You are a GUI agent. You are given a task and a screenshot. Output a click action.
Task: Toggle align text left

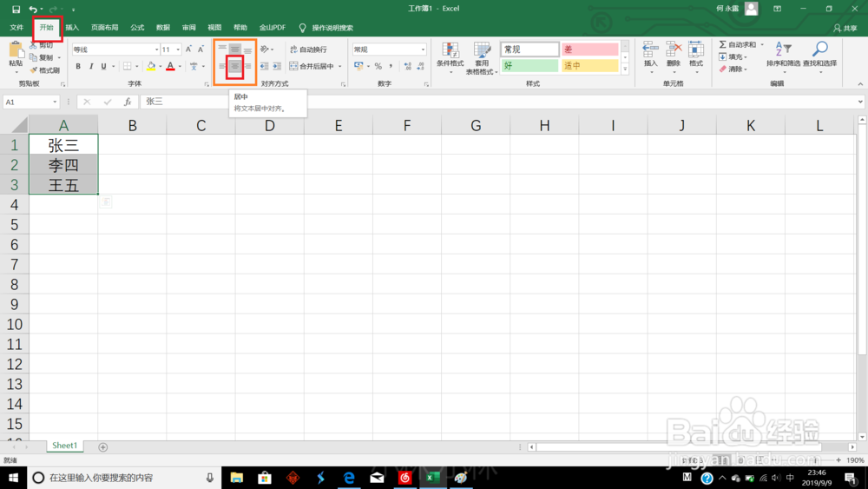coord(222,67)
